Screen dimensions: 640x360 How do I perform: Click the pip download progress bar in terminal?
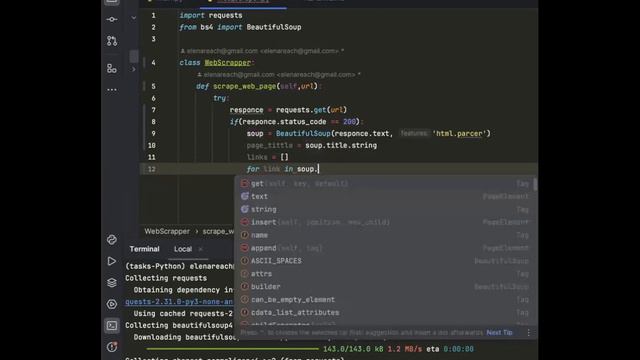tap(232, 349)
